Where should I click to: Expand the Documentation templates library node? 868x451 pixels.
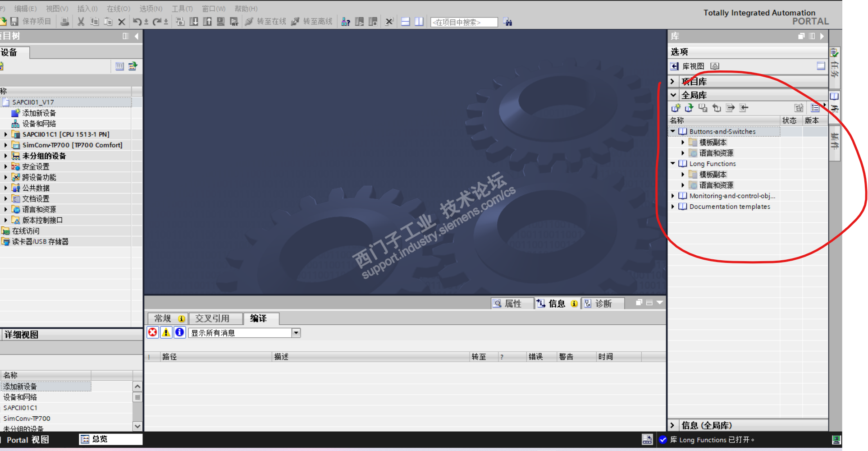[673, 207]
